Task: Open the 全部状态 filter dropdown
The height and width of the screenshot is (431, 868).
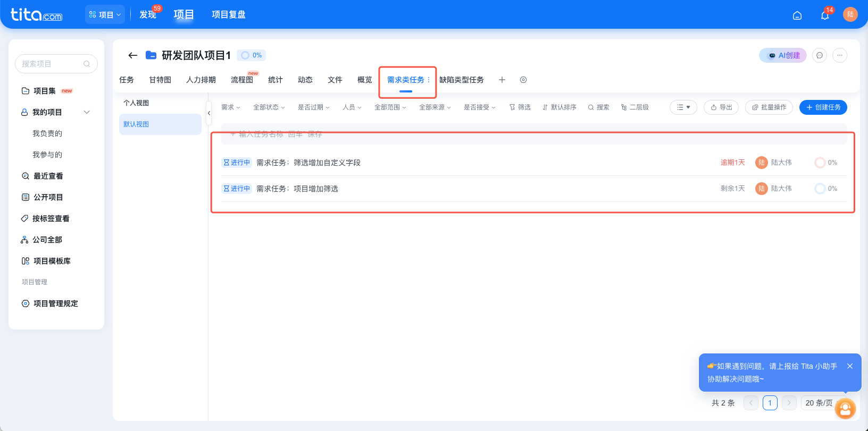Action: 269,107
